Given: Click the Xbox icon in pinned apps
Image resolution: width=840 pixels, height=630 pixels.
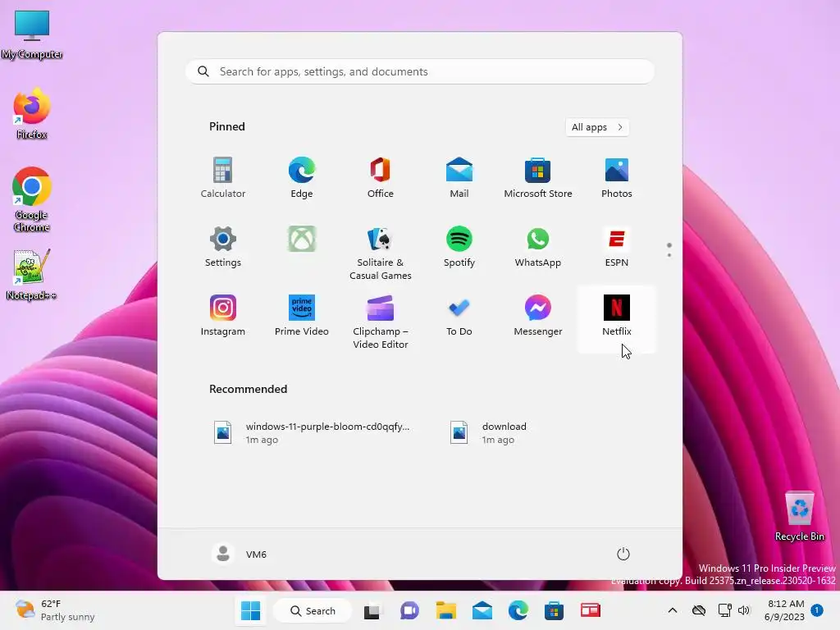Looking at the screenshot, I should (302, 239).
